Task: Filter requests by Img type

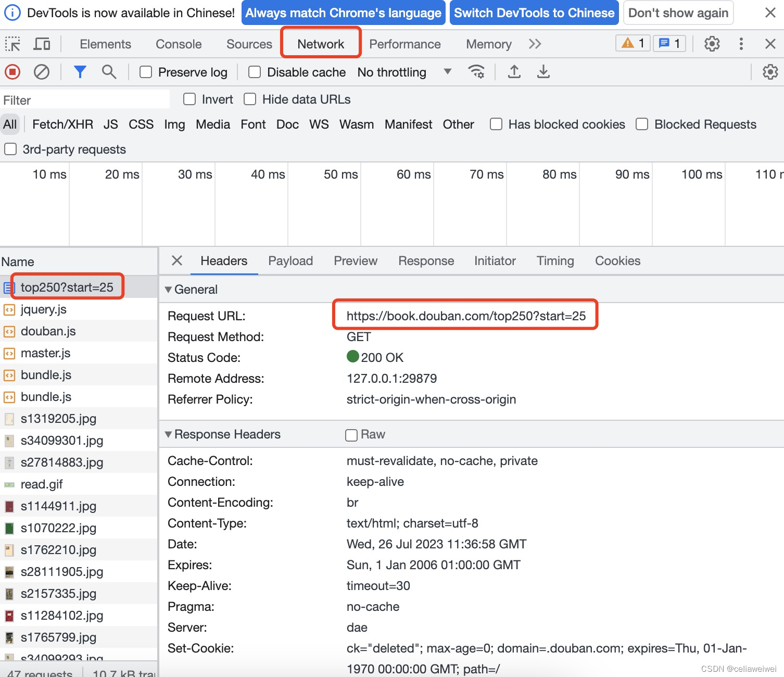Action: tap(174, 124)
